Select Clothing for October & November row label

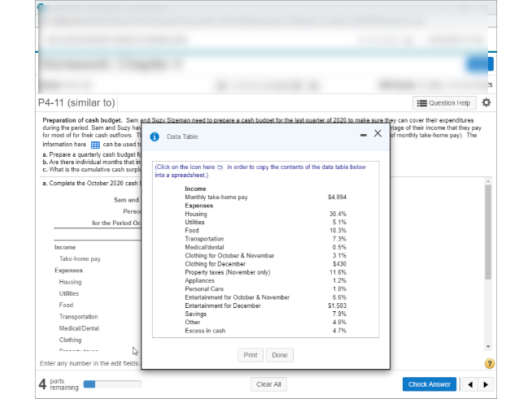(x=229, y=256)
